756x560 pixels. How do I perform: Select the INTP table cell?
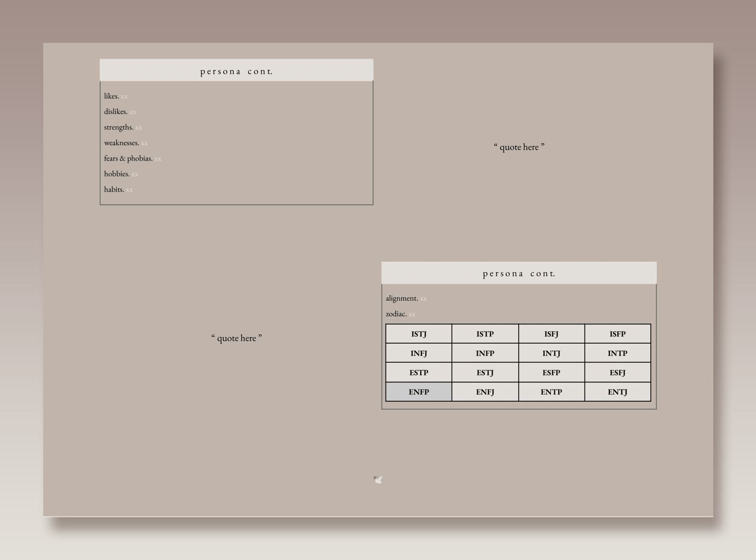pyautogui.click(x=617, y=353)
